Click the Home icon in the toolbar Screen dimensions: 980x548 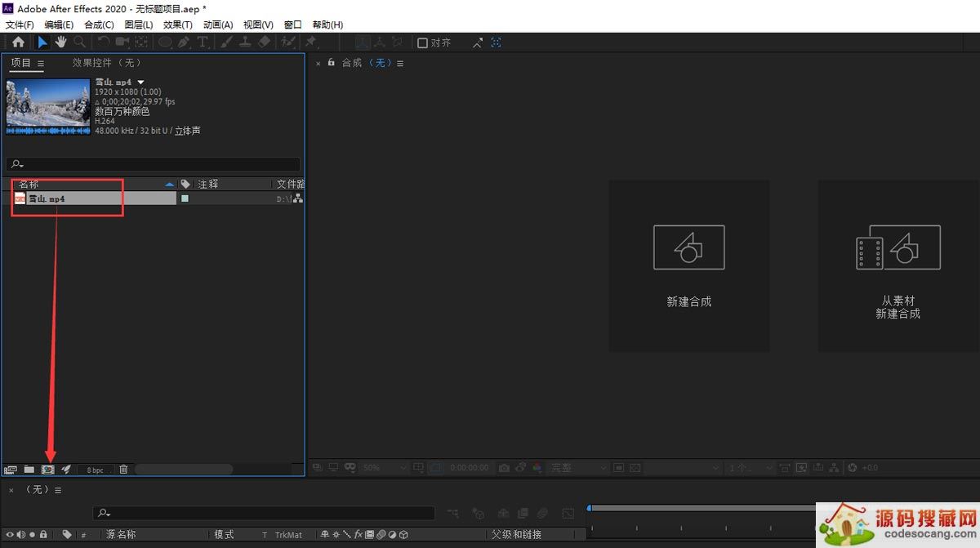click(18, 42)
